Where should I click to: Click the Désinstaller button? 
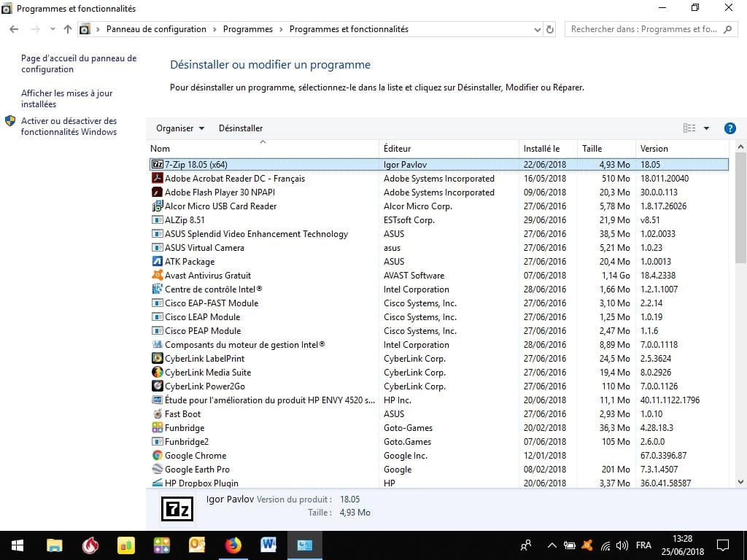coord(241,128)
